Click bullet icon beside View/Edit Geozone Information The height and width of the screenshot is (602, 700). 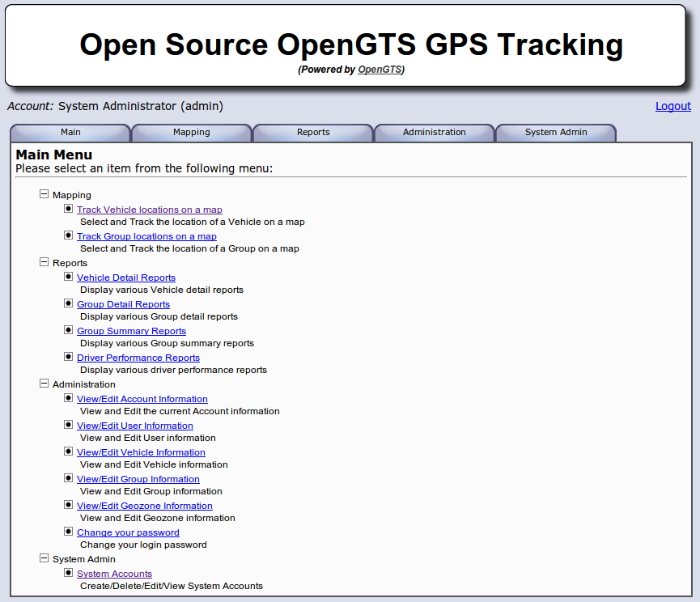[x=69, y=505]
